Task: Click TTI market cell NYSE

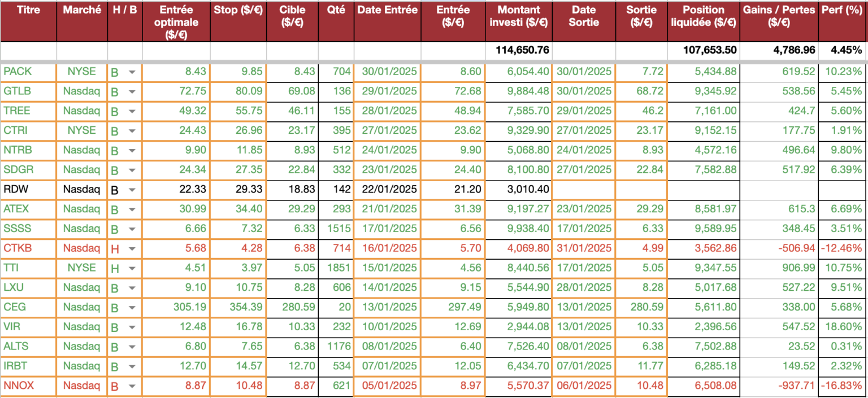Action: click(x=82, y=268)
